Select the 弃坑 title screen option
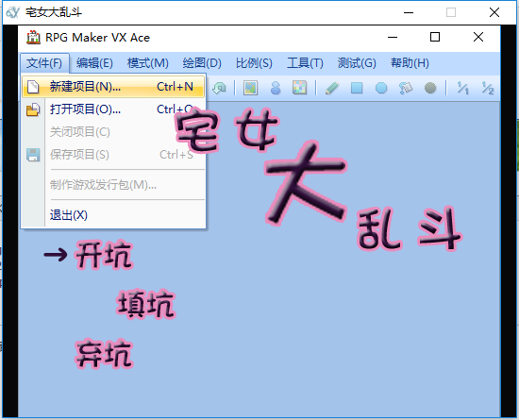 pos(104,354)
